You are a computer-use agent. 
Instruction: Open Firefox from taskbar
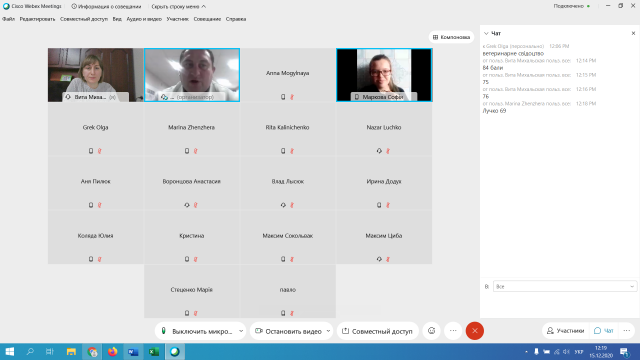pos(112,351)
